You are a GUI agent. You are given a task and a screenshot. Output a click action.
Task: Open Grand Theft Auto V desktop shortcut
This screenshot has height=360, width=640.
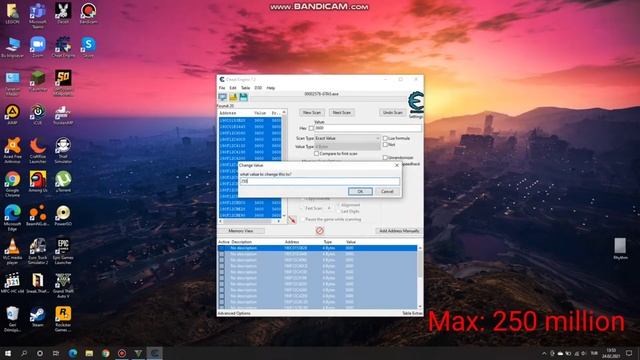tap(63, 285)
